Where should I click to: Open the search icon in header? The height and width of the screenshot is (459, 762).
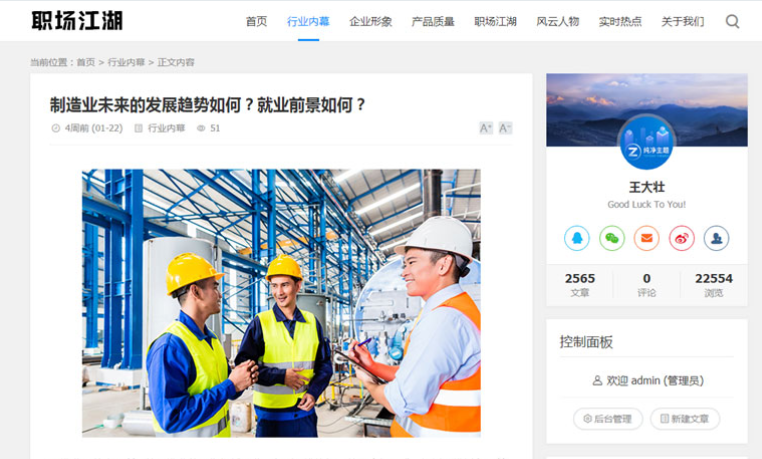tap(732, 21)
